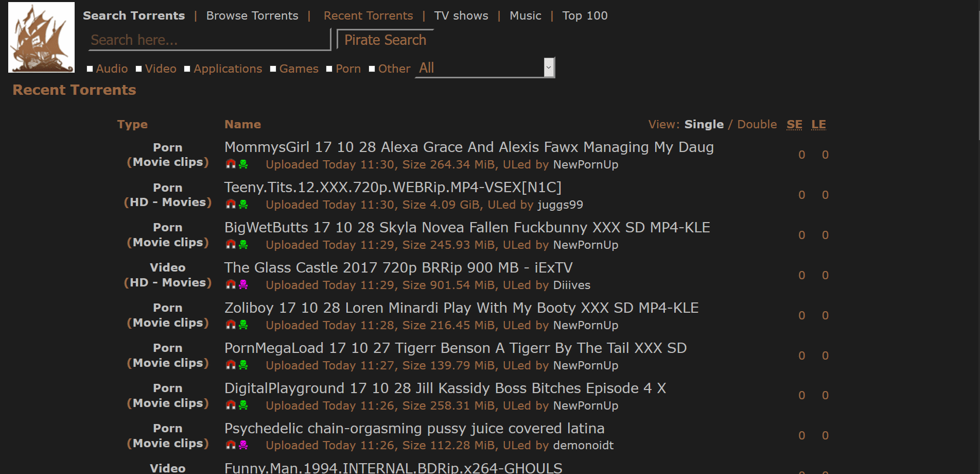
Task: Go to Search Torrents
Action: (134, 15)
